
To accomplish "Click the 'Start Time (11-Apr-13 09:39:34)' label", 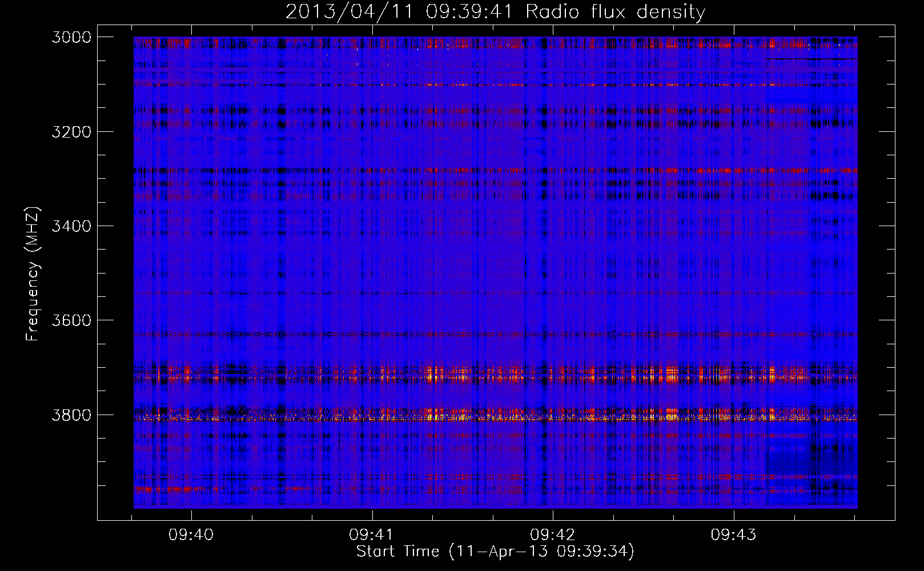I will (495, 551).
